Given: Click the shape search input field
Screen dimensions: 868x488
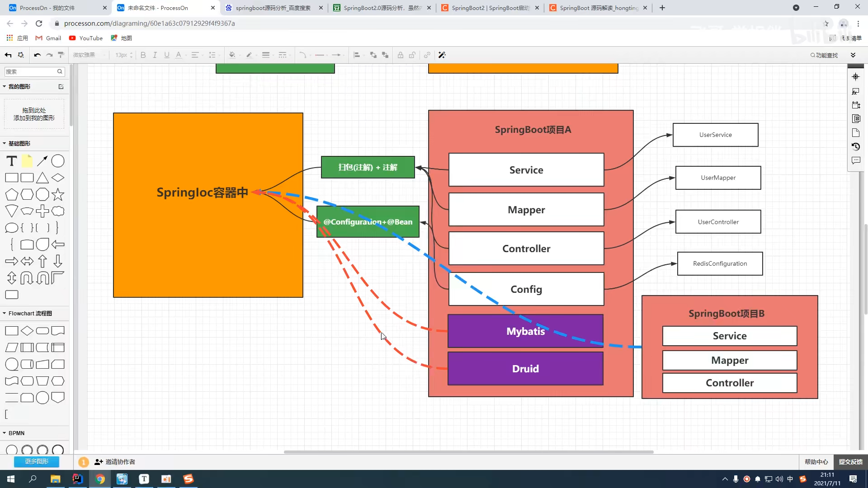Looking at the screenshot, I should pyautogui.click(x=34, y=71).
